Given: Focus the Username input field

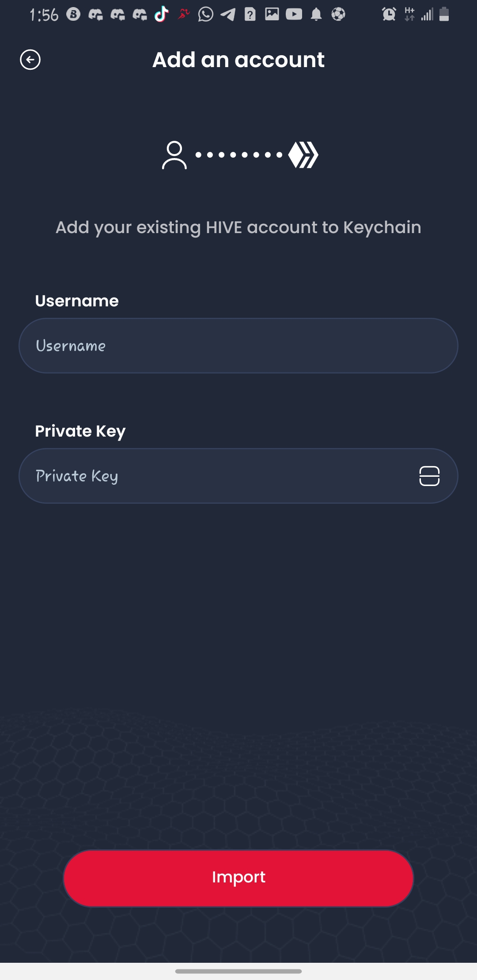Looking at the screenshot, I should pyautogui.click(x=238, y=346).
